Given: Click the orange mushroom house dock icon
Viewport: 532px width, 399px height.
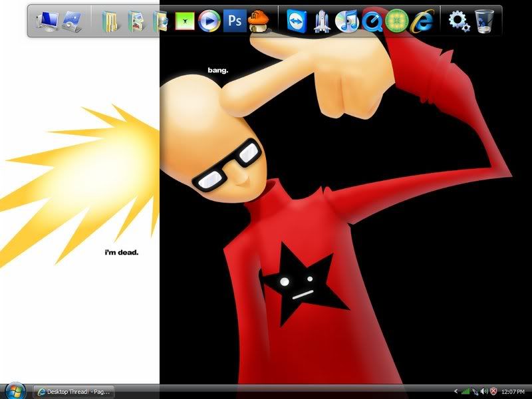Looking at the screenshot, I should pos(257,21).
